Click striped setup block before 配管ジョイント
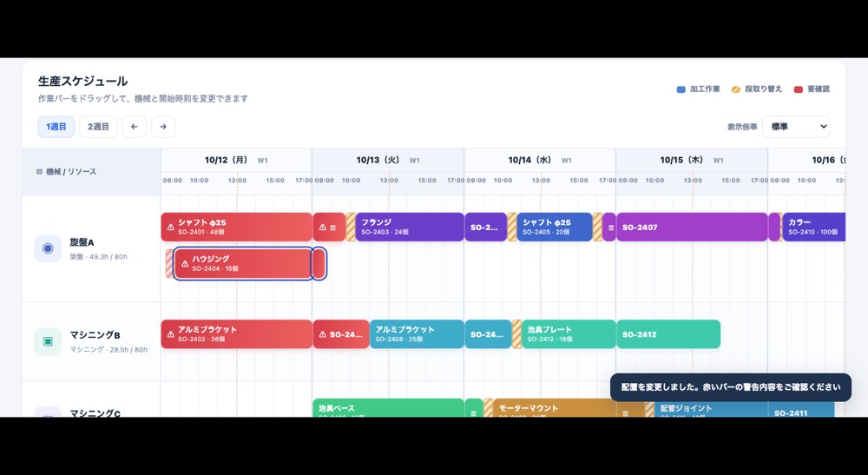The height and width of the screenshot is (475, 868). tap(649, 408)
